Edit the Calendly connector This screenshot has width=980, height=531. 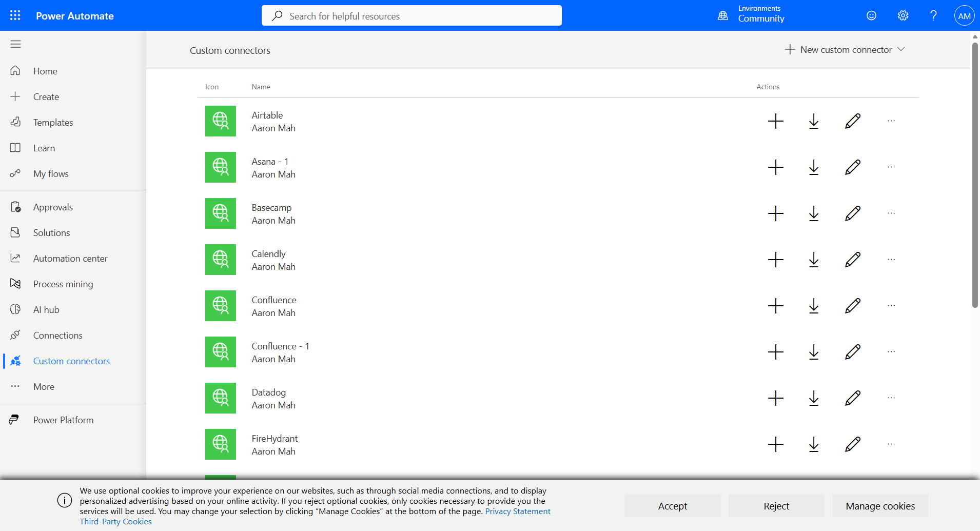[853, 260]
